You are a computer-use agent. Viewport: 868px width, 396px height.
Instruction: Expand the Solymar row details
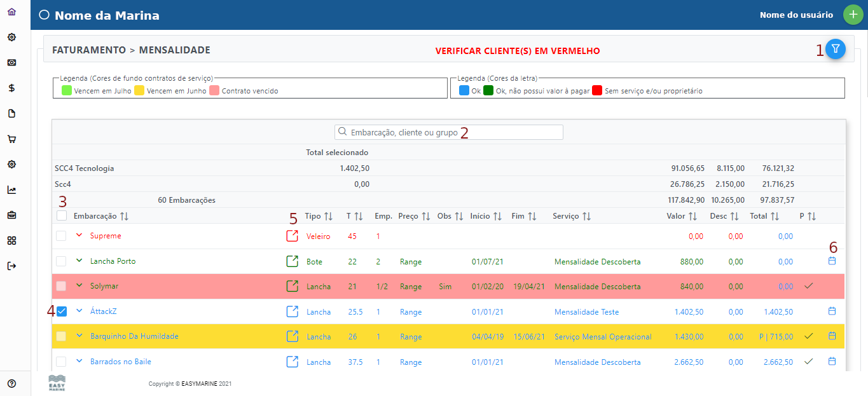[x=79, y=285]
